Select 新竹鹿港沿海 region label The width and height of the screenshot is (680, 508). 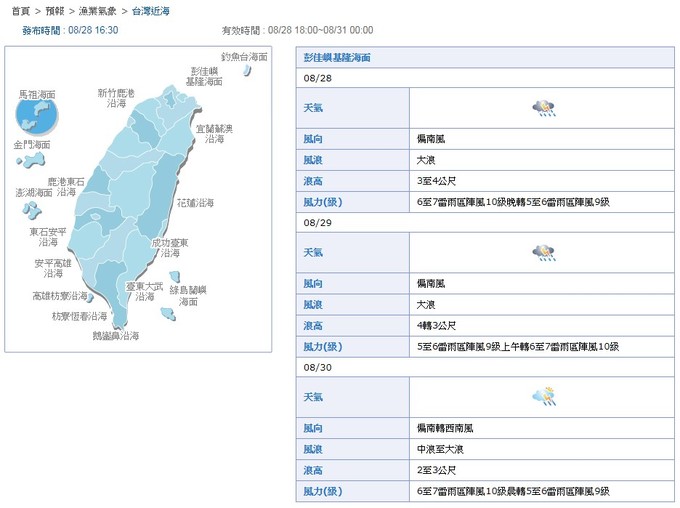click(117, 97)
